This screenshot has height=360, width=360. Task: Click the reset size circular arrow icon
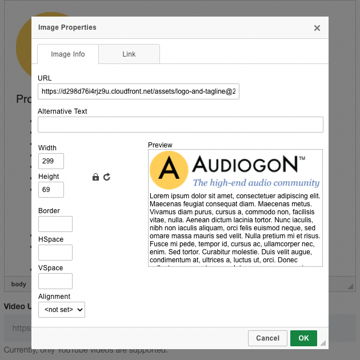click(107, 177)
